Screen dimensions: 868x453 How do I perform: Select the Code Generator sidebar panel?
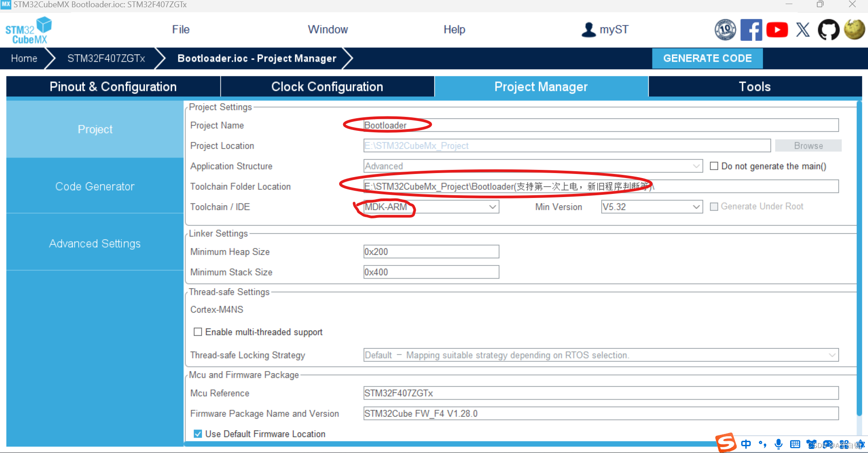tap(95, 186)
